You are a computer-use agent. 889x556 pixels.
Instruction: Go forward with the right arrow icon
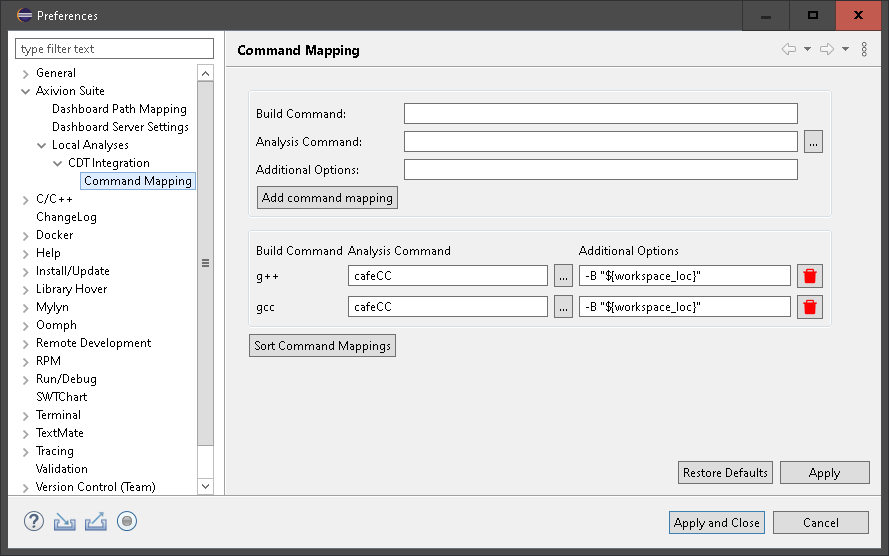827,49
